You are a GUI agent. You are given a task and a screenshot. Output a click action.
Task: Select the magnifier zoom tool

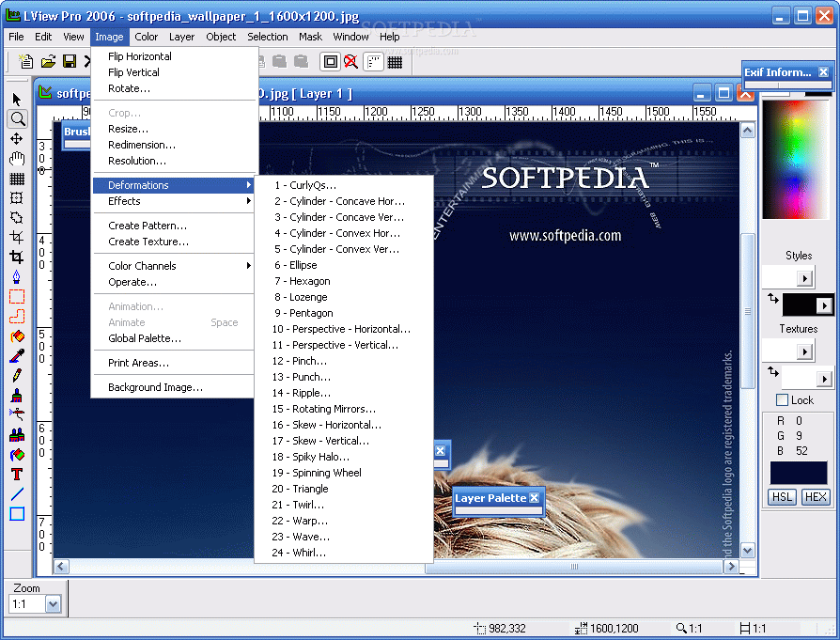17,119
